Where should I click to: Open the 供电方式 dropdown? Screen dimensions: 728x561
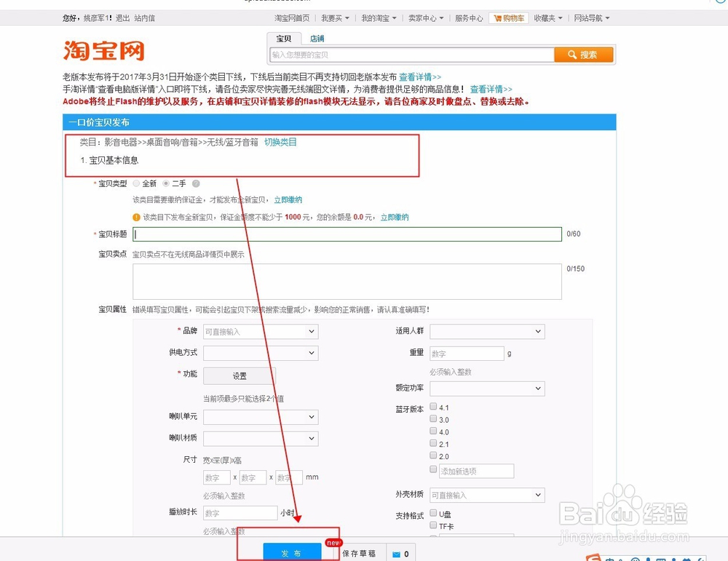click(x=261, y=353)
